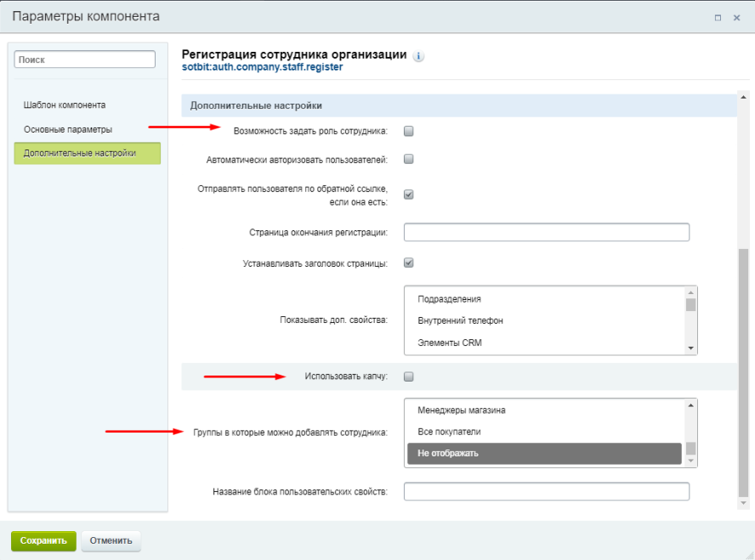Uncheck set page title checkbox
The image size is (755, 560).
coord(409,263)
